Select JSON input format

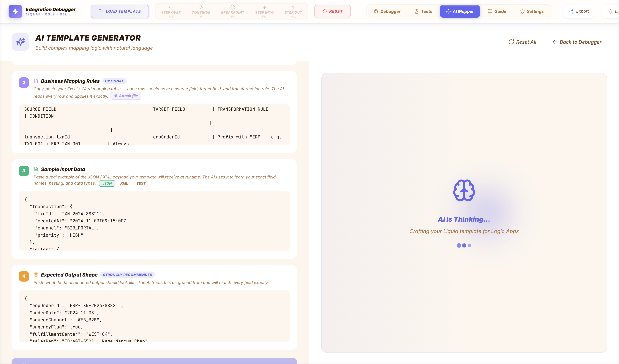[x=107, y=183]
